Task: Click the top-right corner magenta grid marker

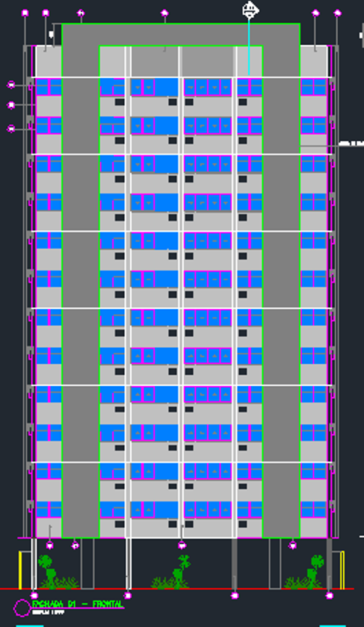Action: 338,13
